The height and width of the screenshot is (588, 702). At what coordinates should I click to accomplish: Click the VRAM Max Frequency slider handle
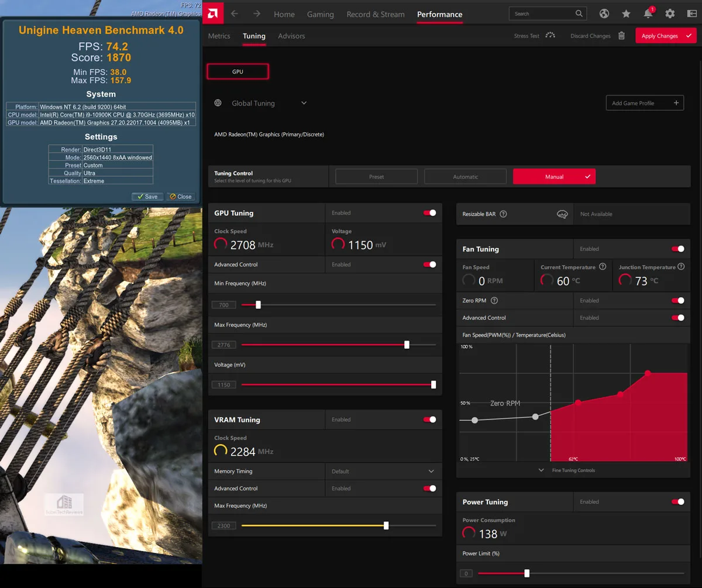tap(386, 525)
